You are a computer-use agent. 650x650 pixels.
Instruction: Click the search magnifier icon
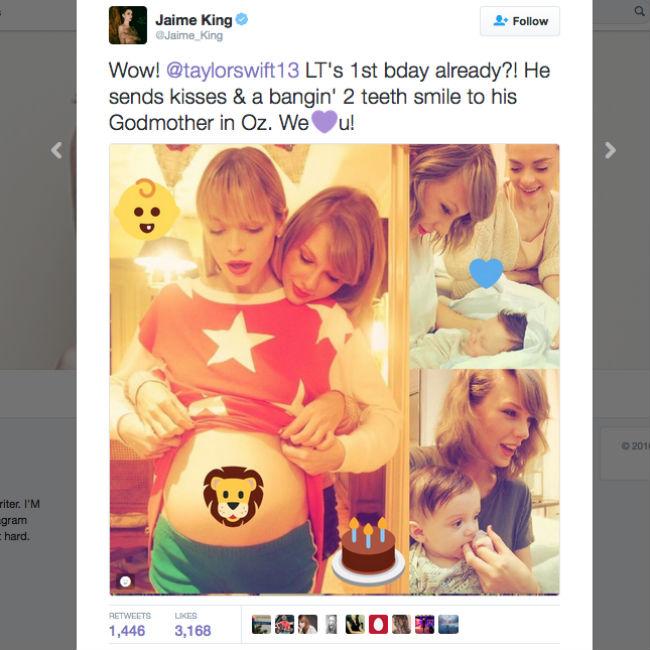pyautogui.click(x=640, y=11)
